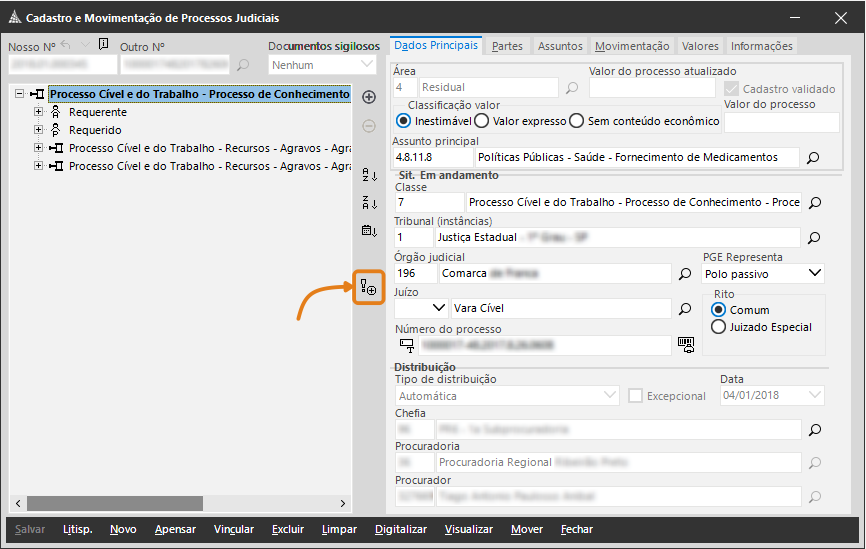Click the plus circle add icon
The image size is (866, 549).
(368, 97)
